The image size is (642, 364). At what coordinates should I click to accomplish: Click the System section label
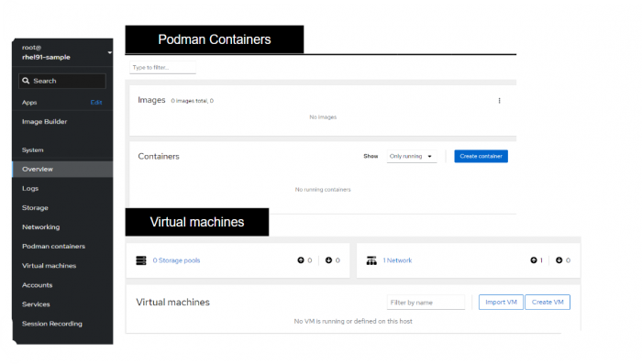33,149
